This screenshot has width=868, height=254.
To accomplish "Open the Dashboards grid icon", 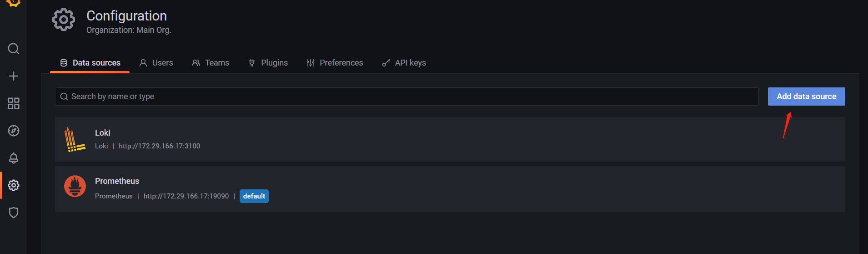I will coord(14,103).
